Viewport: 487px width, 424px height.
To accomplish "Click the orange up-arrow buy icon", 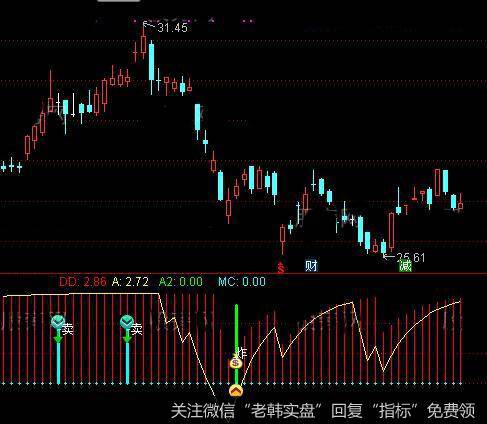I will pos(236,390).
